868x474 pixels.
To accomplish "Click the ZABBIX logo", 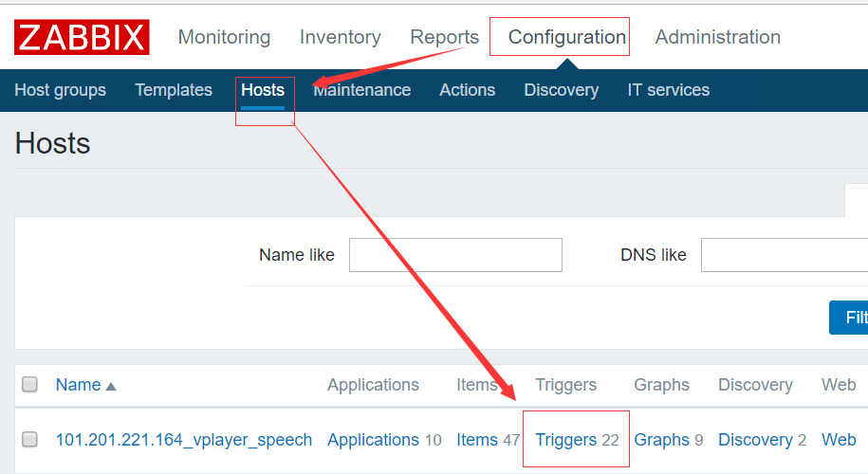I will pos(82,37).
